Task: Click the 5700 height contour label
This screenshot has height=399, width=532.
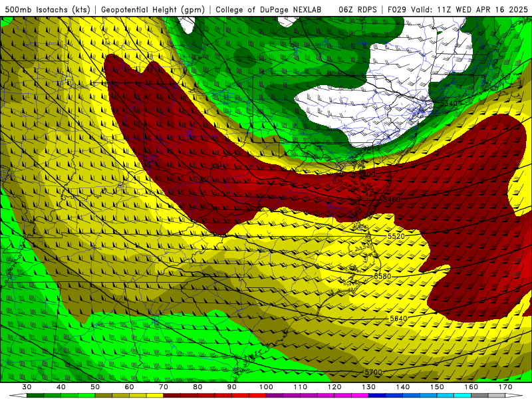Action: click(373, 372)
